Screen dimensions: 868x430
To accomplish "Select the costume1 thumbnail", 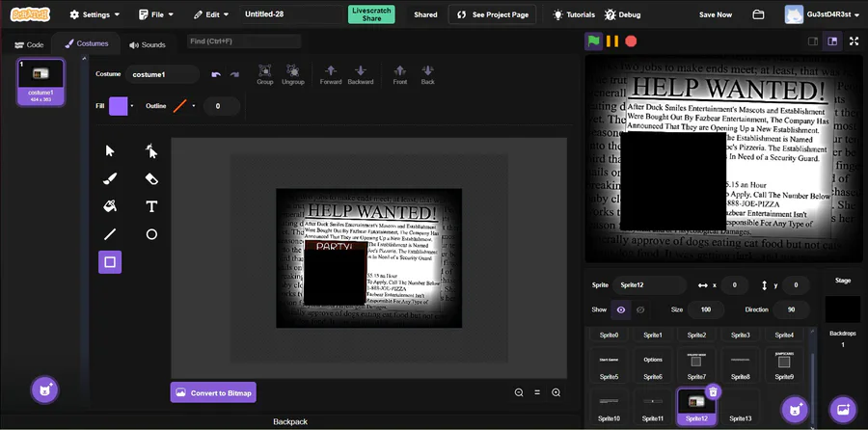I will 41,81.
